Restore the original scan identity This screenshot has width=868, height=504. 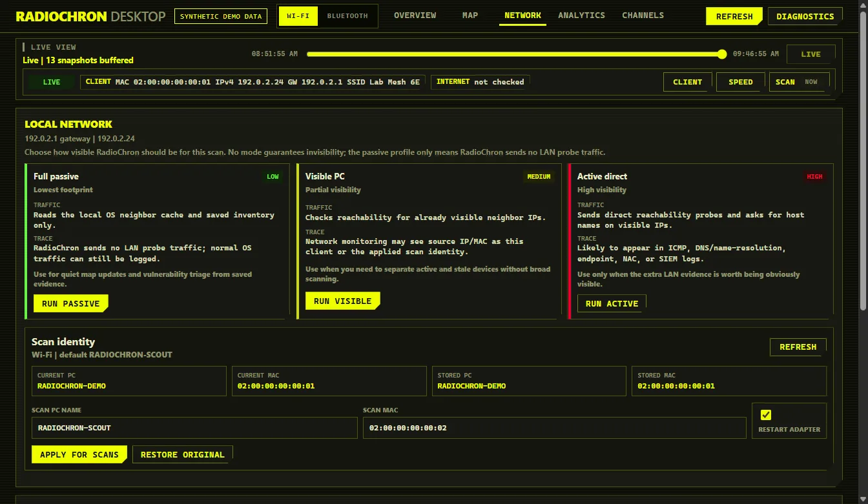point(182,454)
